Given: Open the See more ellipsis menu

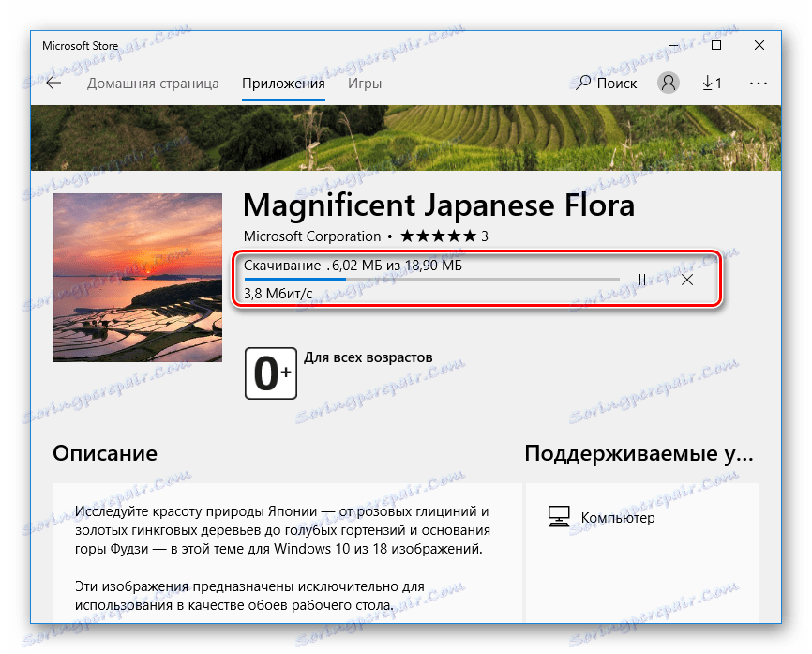Looking at the screenshot, I should pyautogui.click(x=759, y=83).
